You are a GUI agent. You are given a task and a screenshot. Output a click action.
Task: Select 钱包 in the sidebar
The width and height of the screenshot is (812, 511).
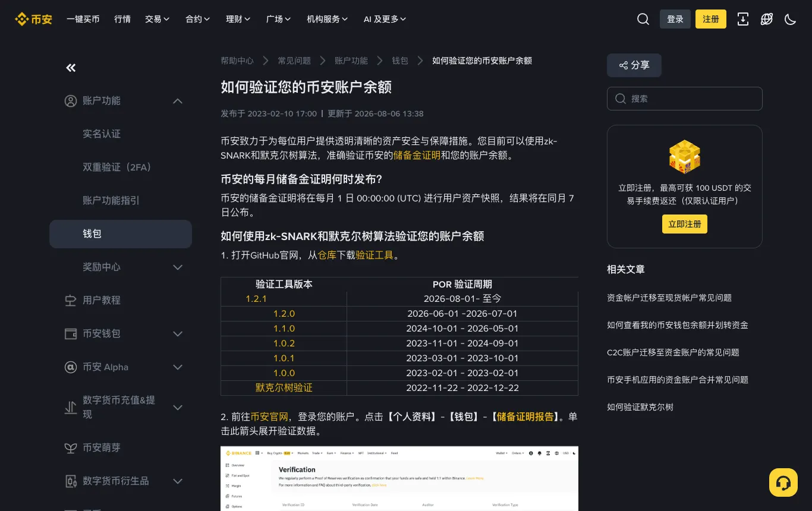pos(121,234)
